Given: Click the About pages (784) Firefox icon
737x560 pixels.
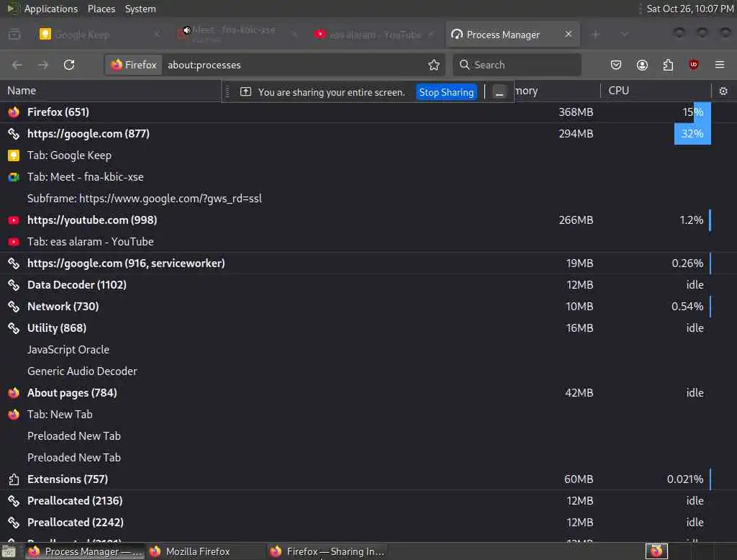Looking at the screenshot, I should click(x=14, y=392).
